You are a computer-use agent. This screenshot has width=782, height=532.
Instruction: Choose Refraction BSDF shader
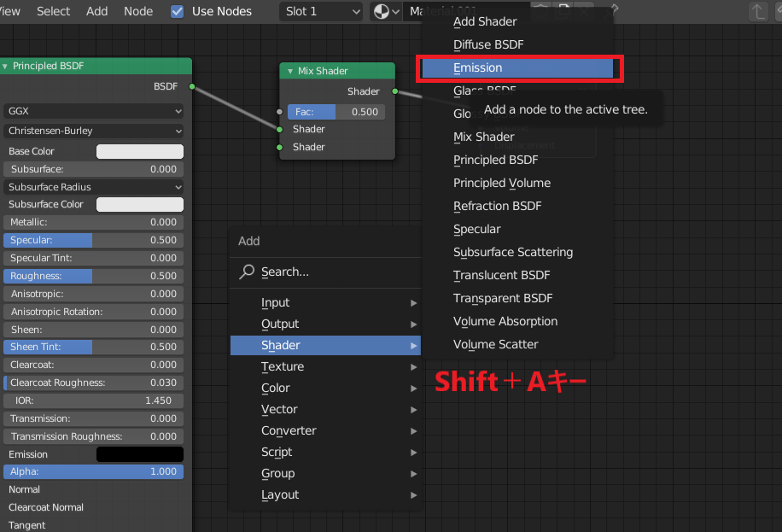coord(517,206)
